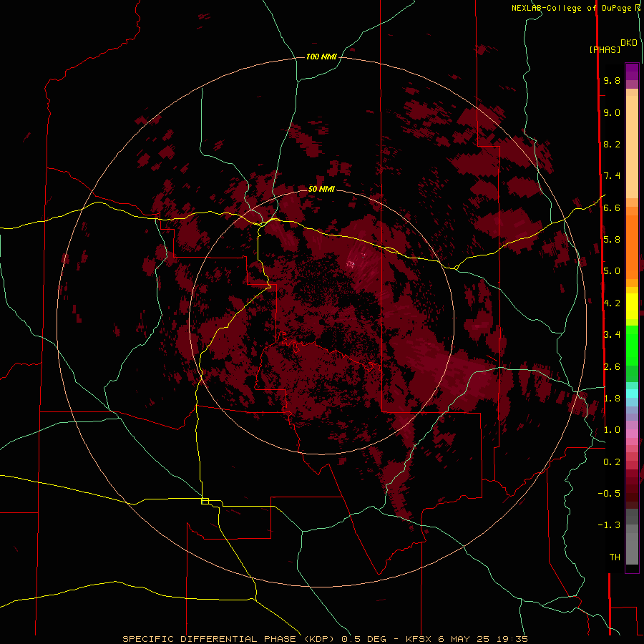
Task: Pick the gray bottom color bar segment
Action: (632, 548)
